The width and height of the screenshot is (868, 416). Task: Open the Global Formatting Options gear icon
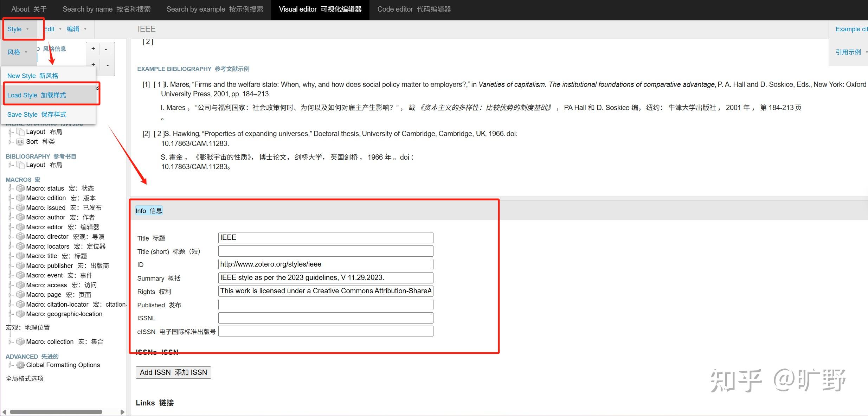[20, 365]
